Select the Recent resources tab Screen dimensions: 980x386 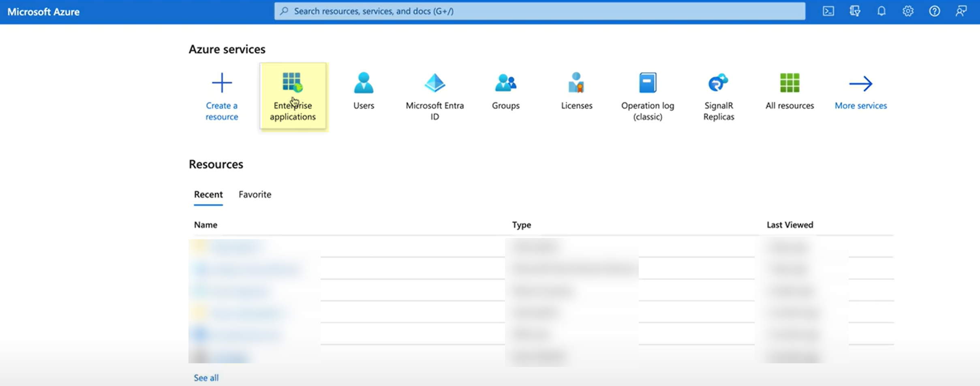tap(208, 195)
